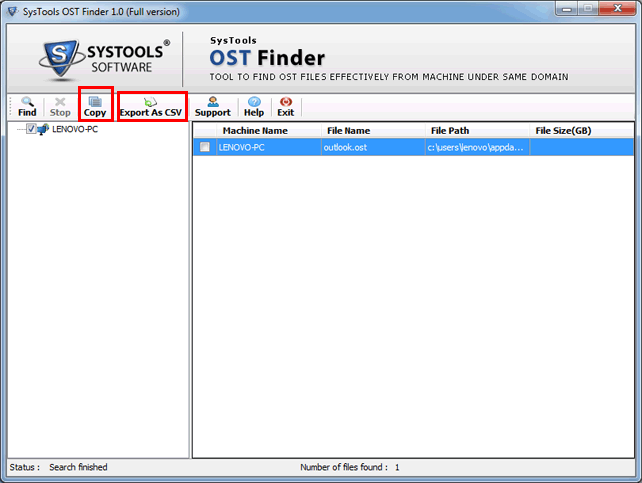Select the outlook.ost file name cell
The image size is (642, 483).
click(373, 147)
